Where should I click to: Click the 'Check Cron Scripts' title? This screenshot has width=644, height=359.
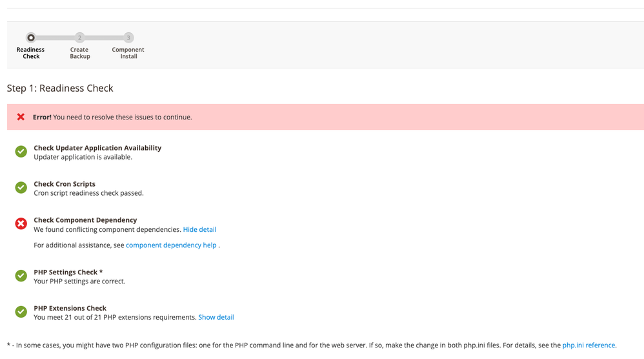pos(65,184)
